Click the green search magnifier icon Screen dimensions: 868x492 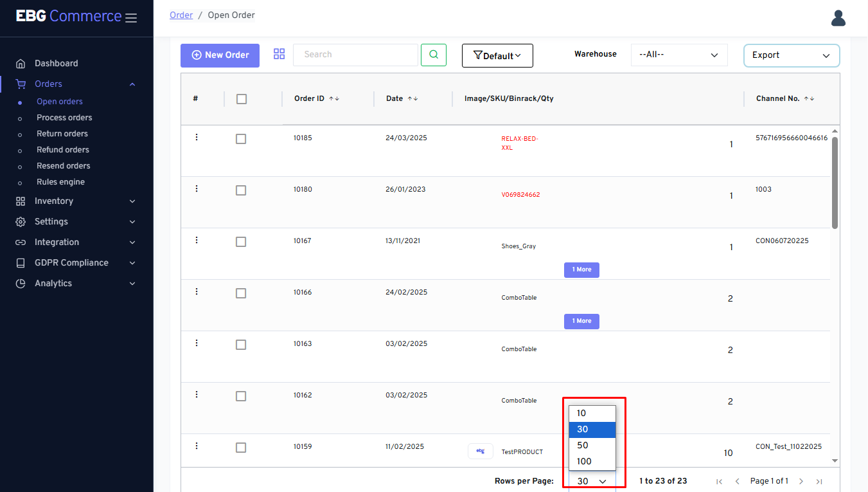(434, 55)
